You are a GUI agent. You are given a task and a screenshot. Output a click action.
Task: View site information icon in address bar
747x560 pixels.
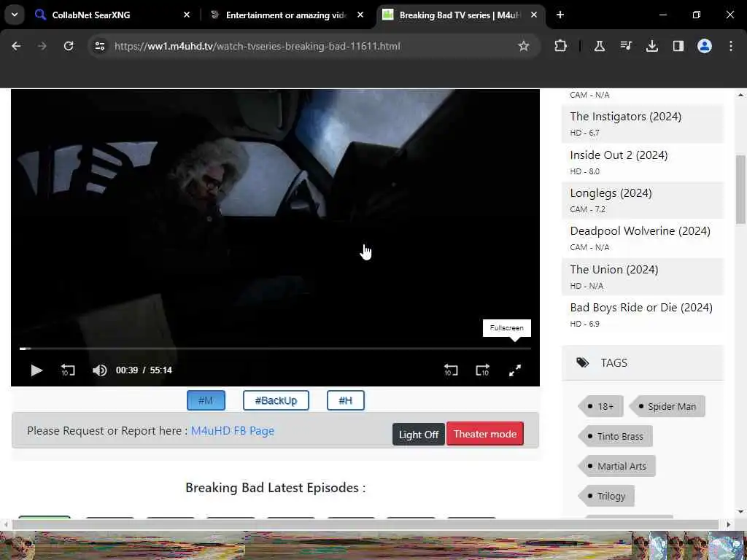[99, 46]
